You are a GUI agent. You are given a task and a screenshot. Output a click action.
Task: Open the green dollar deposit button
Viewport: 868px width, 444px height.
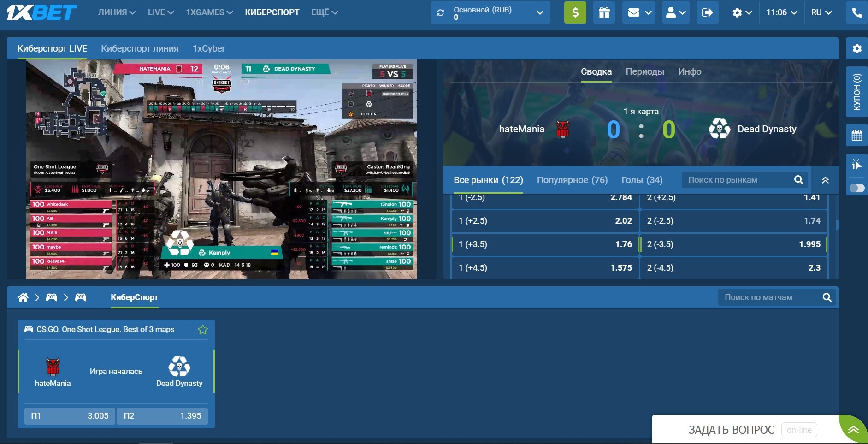click(x=575, y=12)
